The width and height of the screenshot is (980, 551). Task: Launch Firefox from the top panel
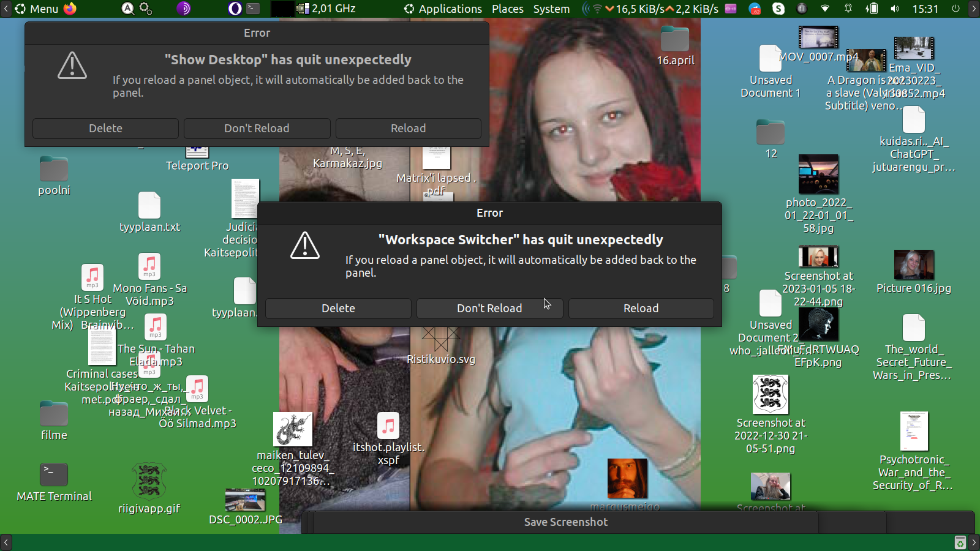tap(70, 9)
